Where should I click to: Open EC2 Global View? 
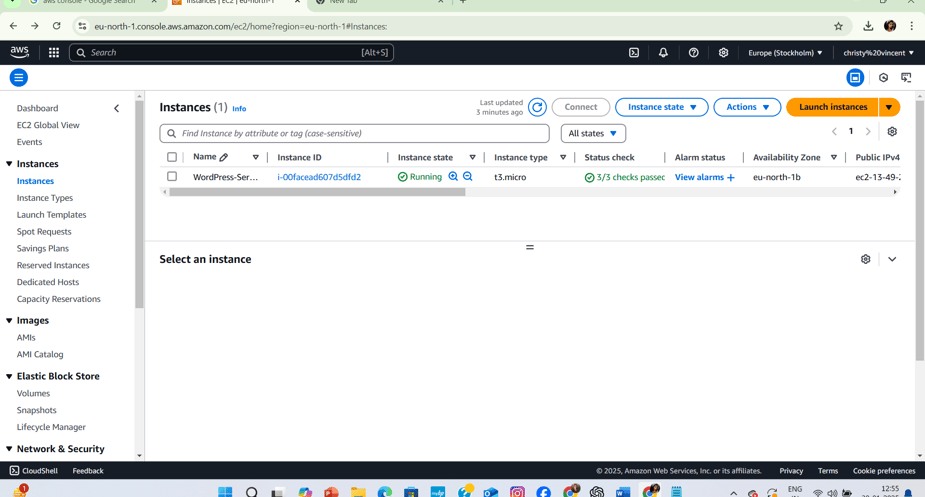point(48,125)
